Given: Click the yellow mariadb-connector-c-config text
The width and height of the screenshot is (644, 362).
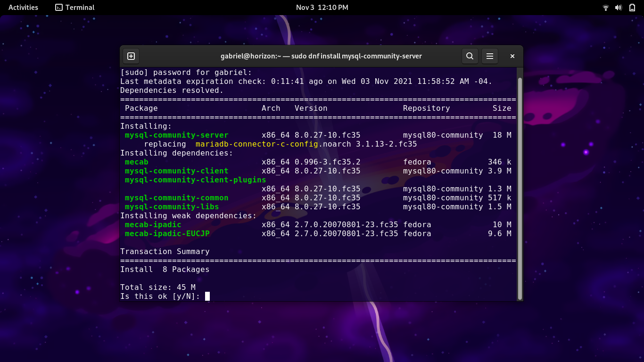Looking at the screenshot, I should (x=256, y=144).
